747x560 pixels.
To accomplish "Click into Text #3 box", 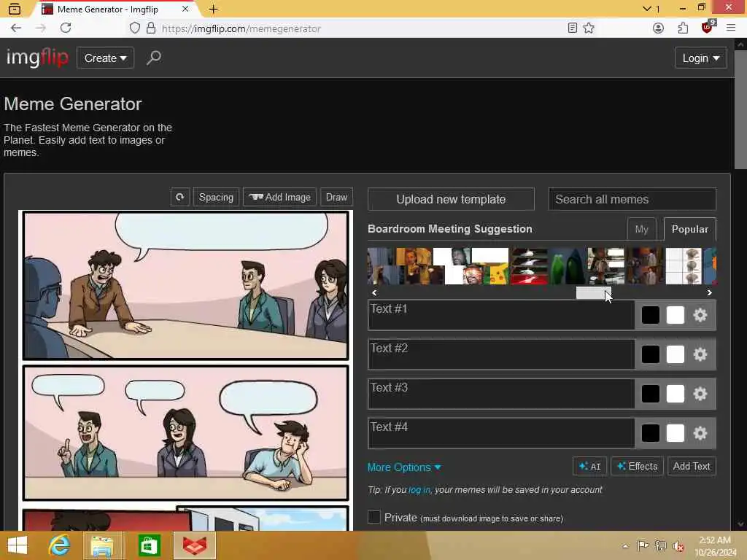I will [x=500, y=394].
